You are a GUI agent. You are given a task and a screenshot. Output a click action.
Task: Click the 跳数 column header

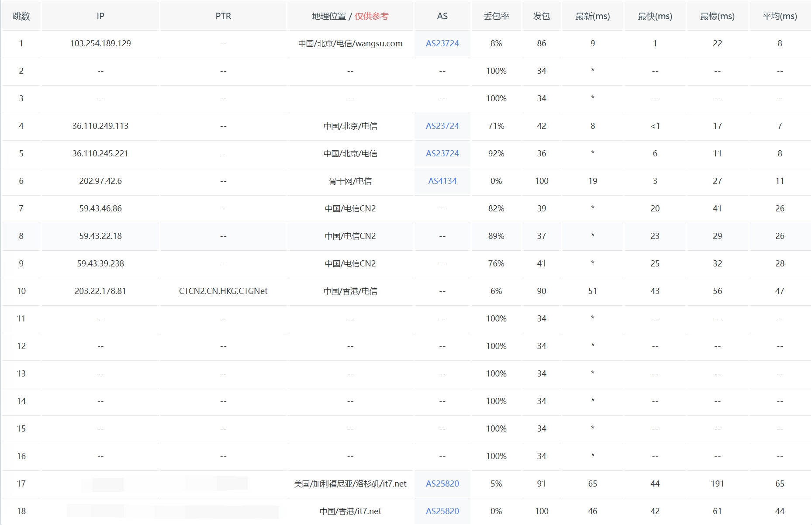pos(21,16)
